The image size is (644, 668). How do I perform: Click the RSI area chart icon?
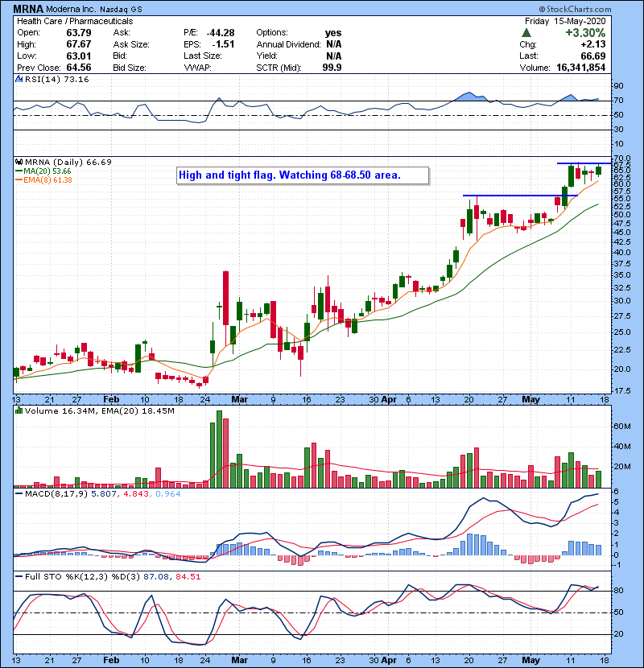coord(19,79)
